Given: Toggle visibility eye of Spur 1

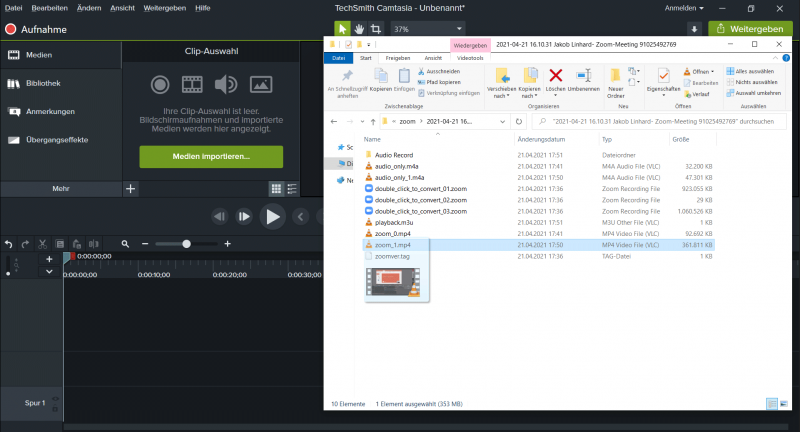Looking at the screenshot, I should [56, 399].
